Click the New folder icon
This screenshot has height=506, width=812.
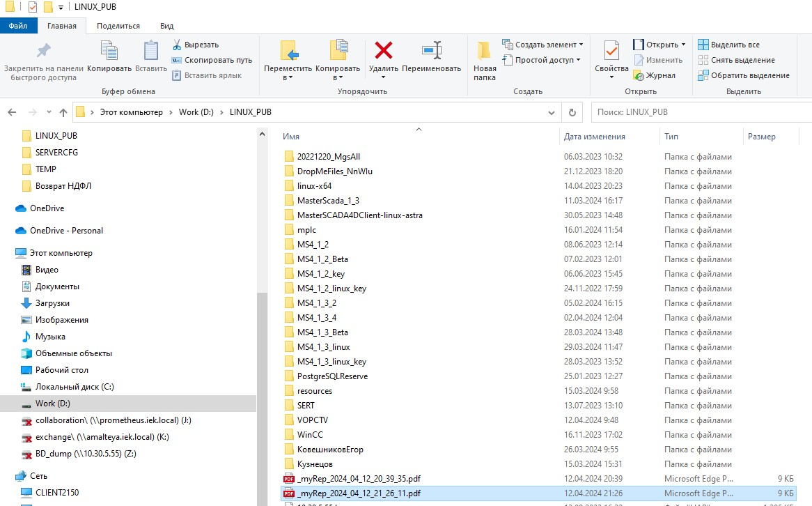(485, 52)
